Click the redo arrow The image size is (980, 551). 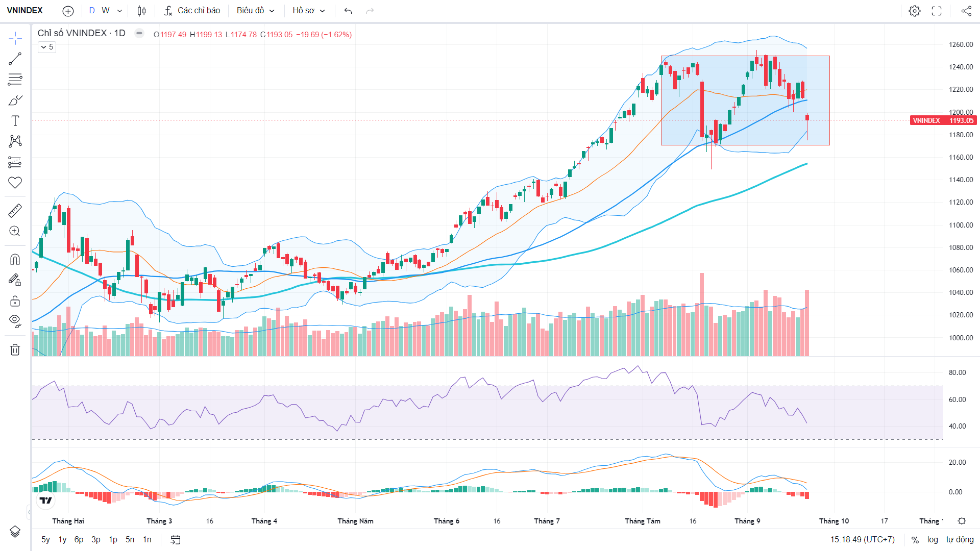[370, 11]
